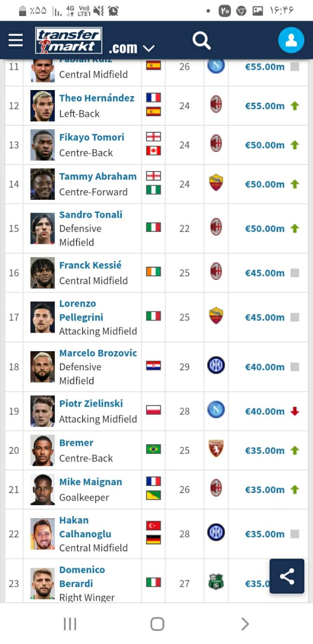The width and height of the screenshot is (313, 644).
Task: Tap Mike Maignan's market value €35.00m
Action: (265, 490)
